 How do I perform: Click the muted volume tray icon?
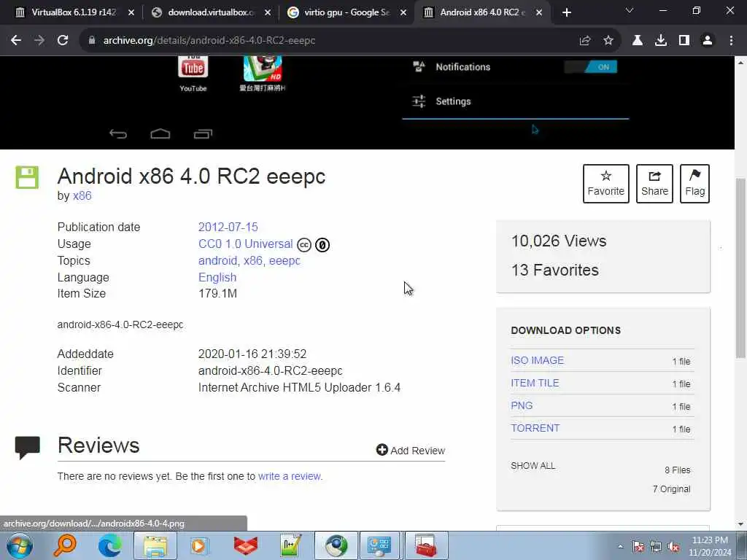pyautogui.click(x=673, y=547)
